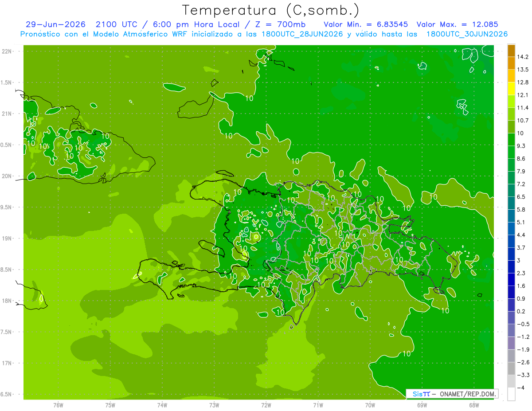Click the 21N latitude axis label
Image resolution: width=532 pixels, height=411 pixels.
7,114
